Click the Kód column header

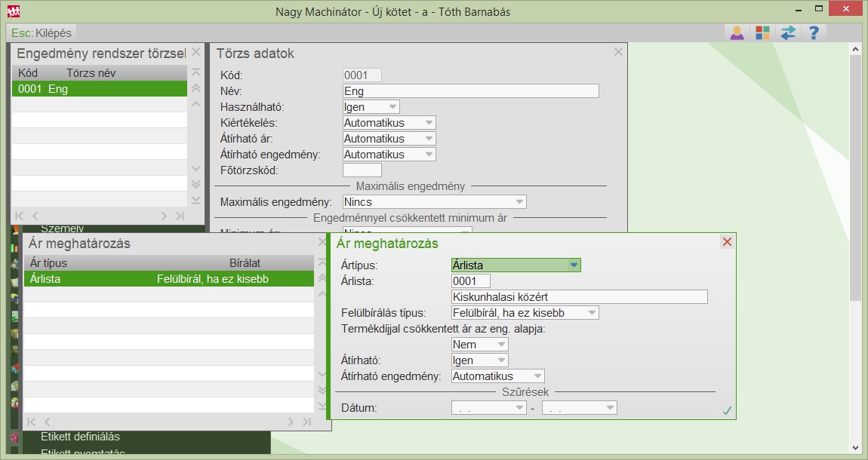pos(28,73)
